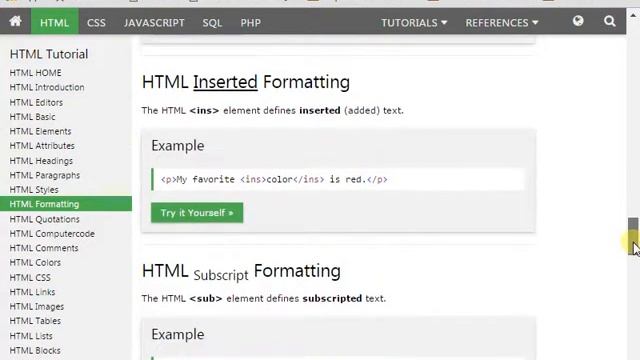
Task: Click the HTML Inserted Formatting heading
Action: pyautogui.click(x=246, y=82)
